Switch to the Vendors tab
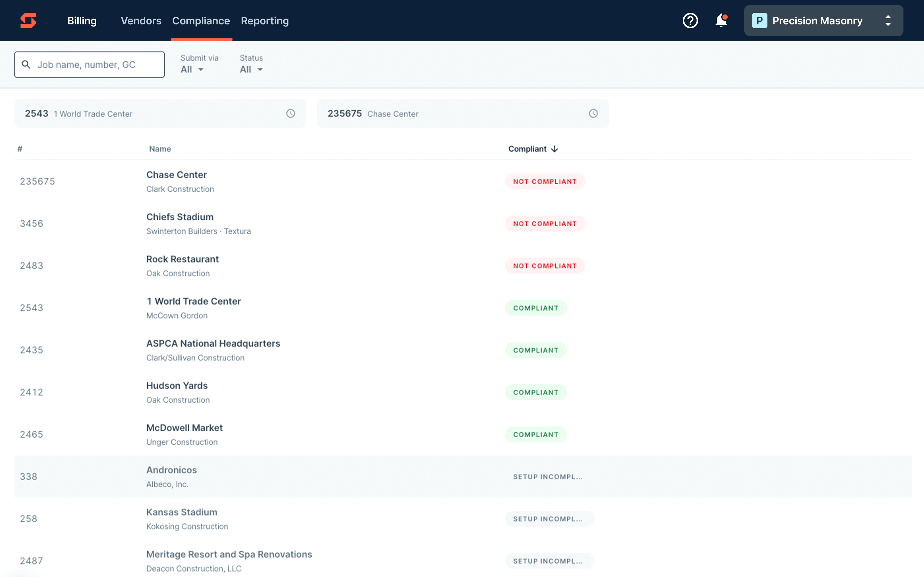The image size is (924, 577). (141, 21)
